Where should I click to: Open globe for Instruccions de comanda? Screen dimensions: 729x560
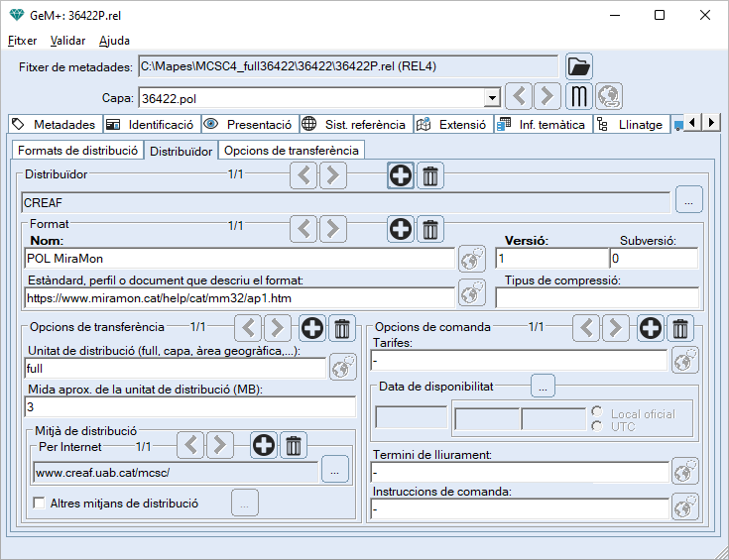point(684,506)
